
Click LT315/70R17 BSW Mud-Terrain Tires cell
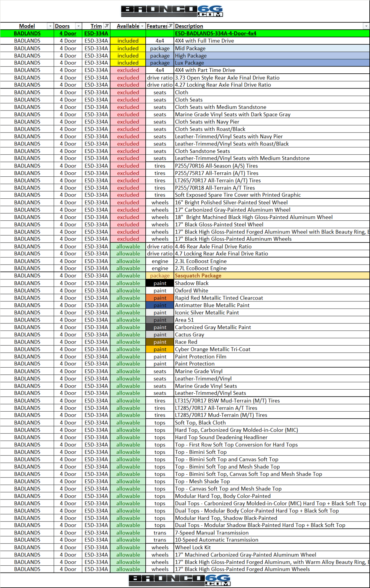[272, 401]
